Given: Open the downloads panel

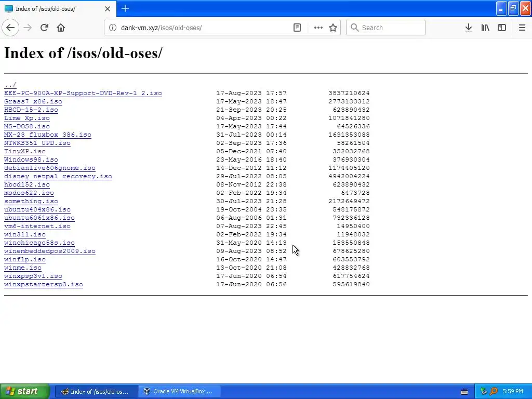Looking at the screenshot, I should point(469,28).
